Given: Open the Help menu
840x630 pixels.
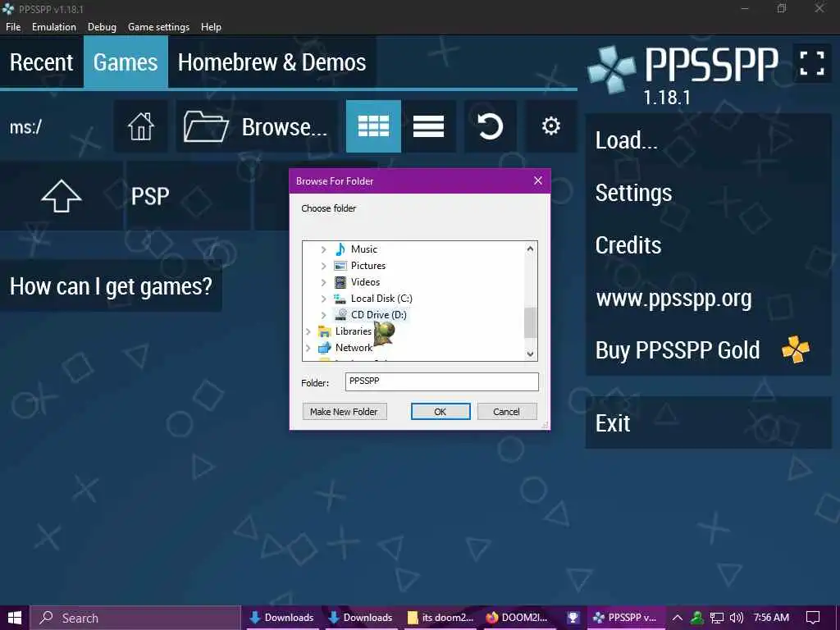Looking at the screenshot, I should point(211,27).
